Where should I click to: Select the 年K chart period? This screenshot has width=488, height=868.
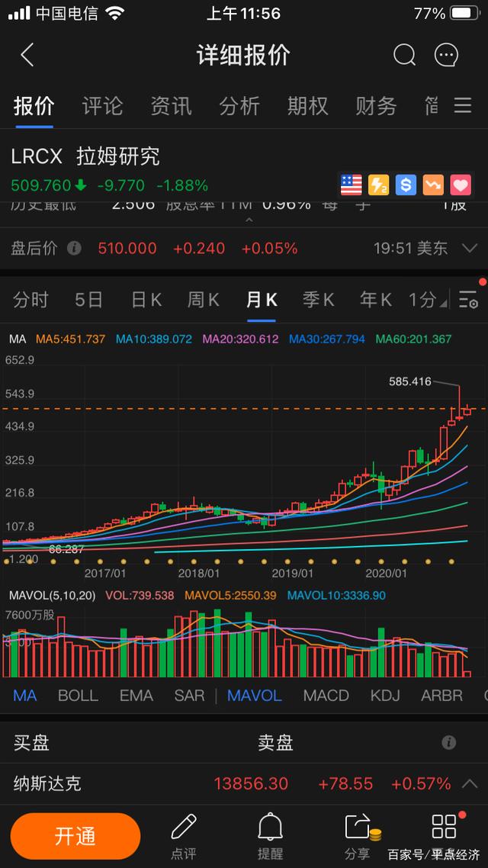(376, 300)
